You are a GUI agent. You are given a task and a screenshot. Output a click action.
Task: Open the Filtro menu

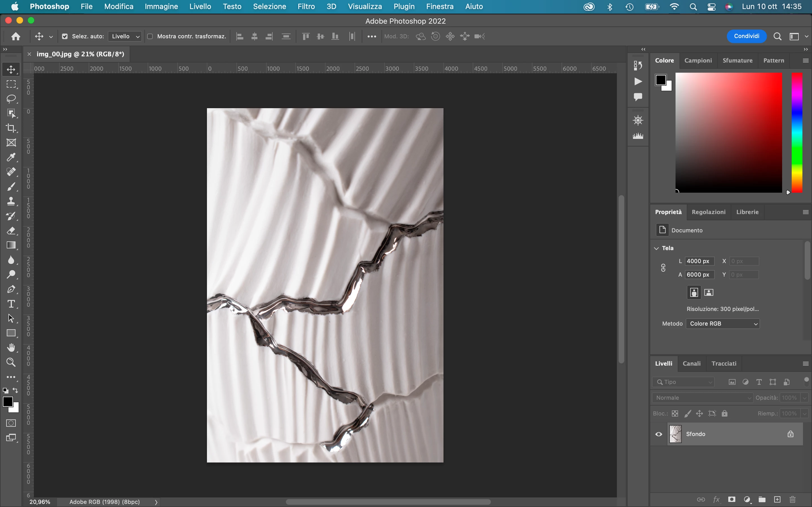(306, 7)
